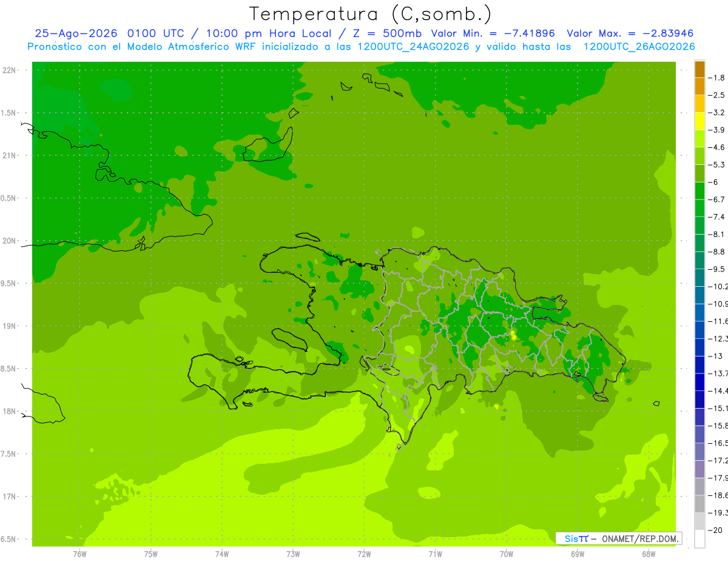Click the "69W" longitude label
The width and height of the screenshot is (728, 562).
pos(578,554)
